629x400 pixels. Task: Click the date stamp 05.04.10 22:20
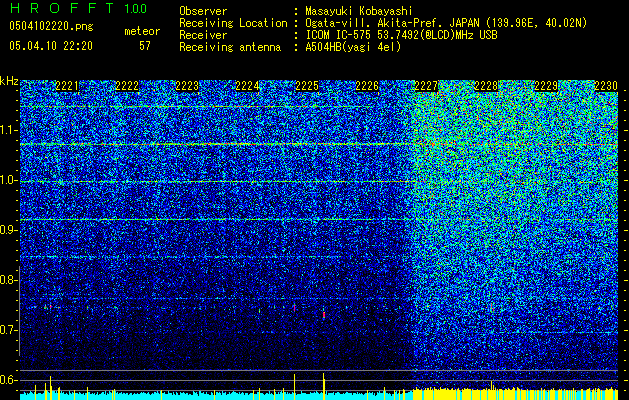click(51, 46)
